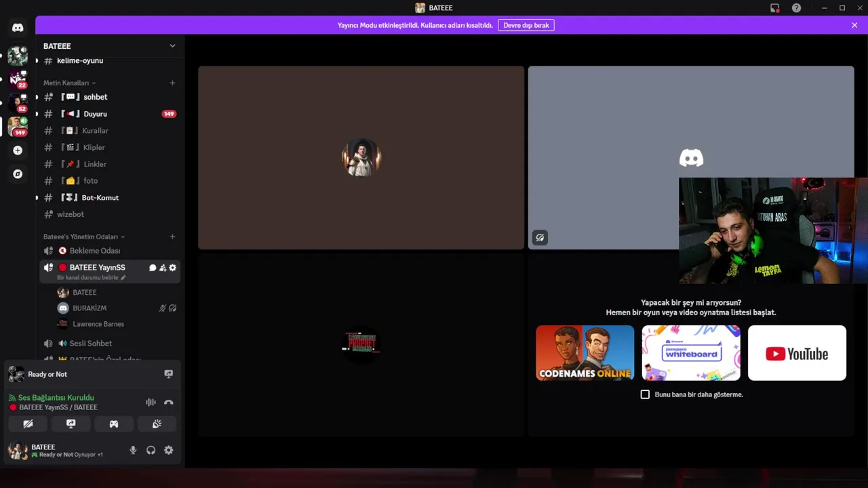
Task: Expand the BATEEE server dropdown menu
Action: pos(172,46)
